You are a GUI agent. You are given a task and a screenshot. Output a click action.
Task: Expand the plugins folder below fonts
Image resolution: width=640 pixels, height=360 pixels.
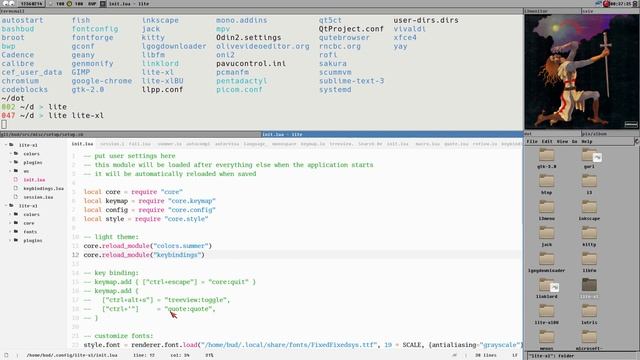click(x=10, y=240)
